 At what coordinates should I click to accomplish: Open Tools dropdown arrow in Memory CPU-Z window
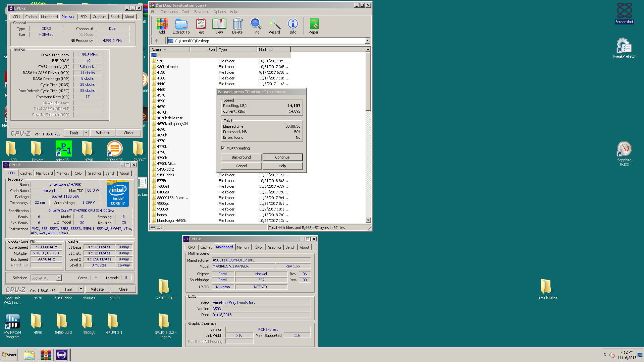point(86,133)
